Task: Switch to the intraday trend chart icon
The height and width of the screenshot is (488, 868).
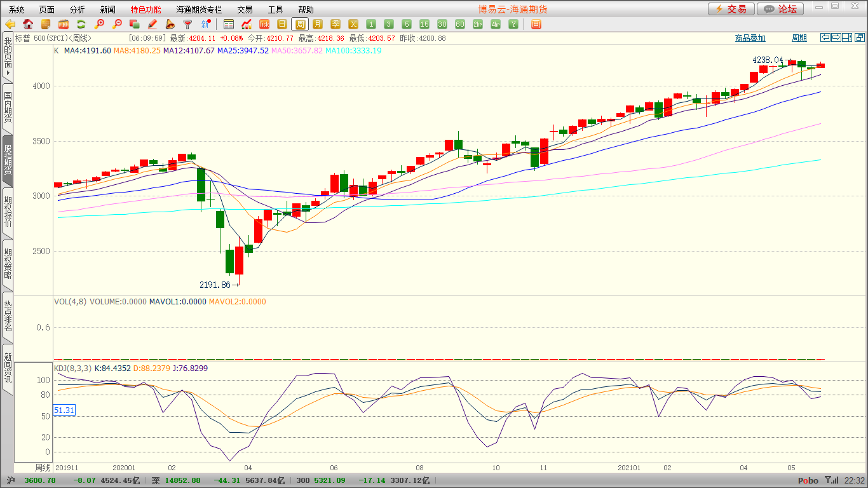Action: point(247,24)
